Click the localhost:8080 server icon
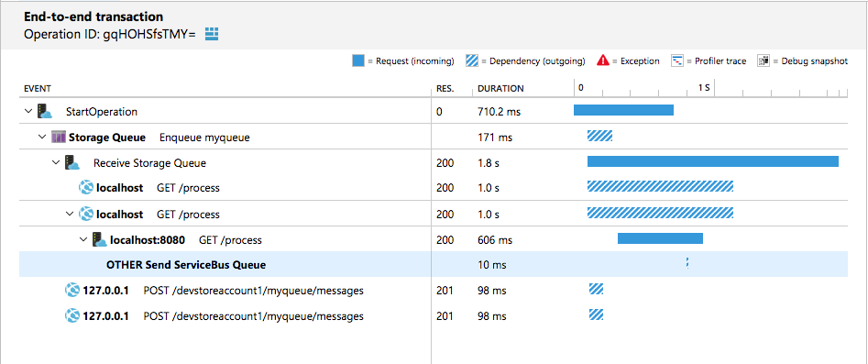Image resolution: width=868 pixels, height=364 pixels. pos(100,240)
